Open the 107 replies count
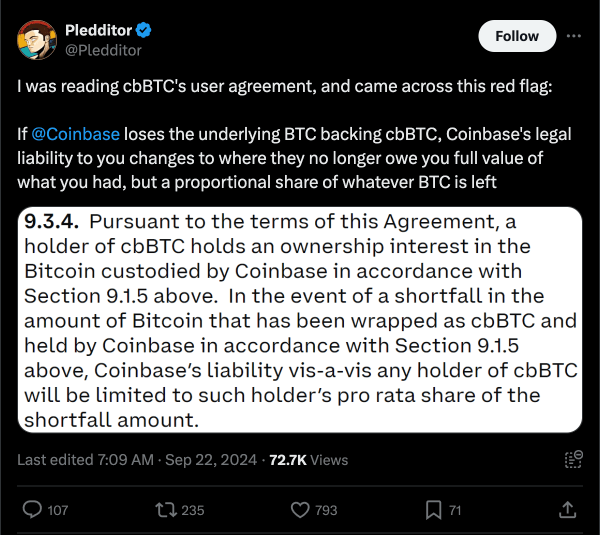 click(58, 510)
